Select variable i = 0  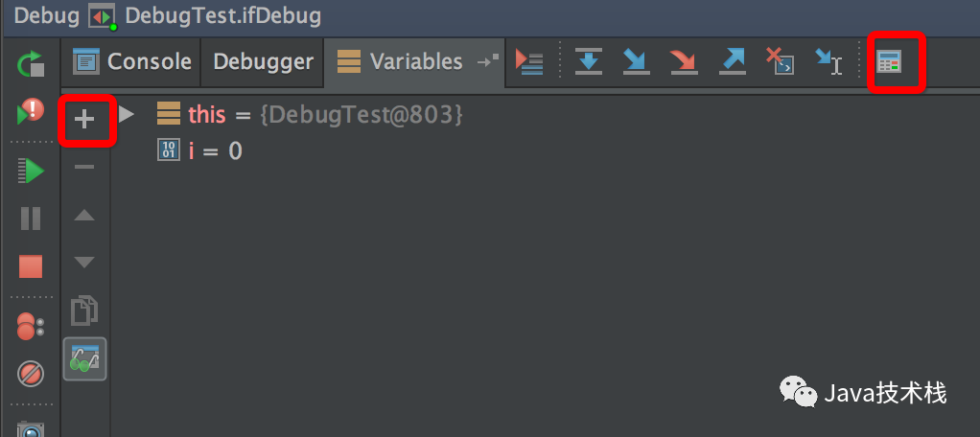[199, 150]
